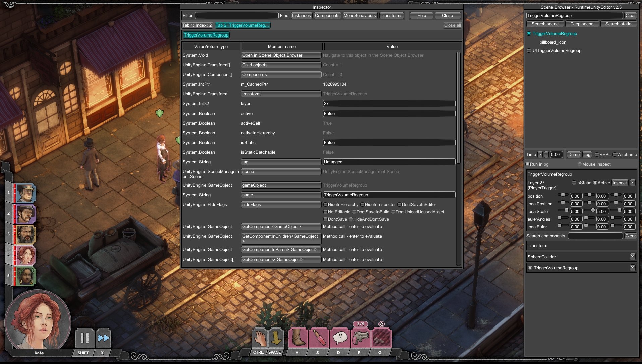
Task: Select character 4 red-haired woman portrait
Action: tap(25, 256)
